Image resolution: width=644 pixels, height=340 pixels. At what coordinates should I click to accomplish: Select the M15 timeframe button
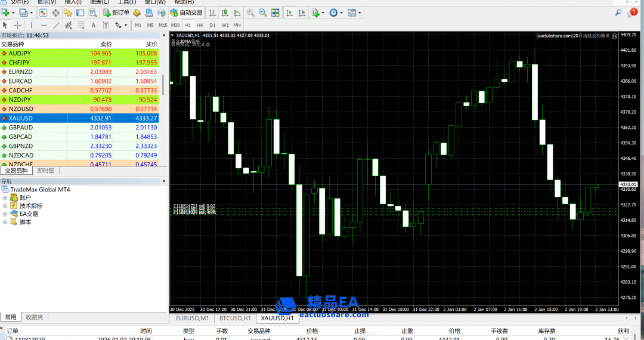pos(162,25)
